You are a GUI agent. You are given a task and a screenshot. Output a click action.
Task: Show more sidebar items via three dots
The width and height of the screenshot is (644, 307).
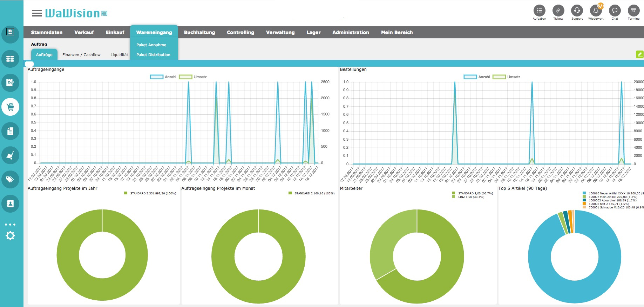[x=10, y=224]
